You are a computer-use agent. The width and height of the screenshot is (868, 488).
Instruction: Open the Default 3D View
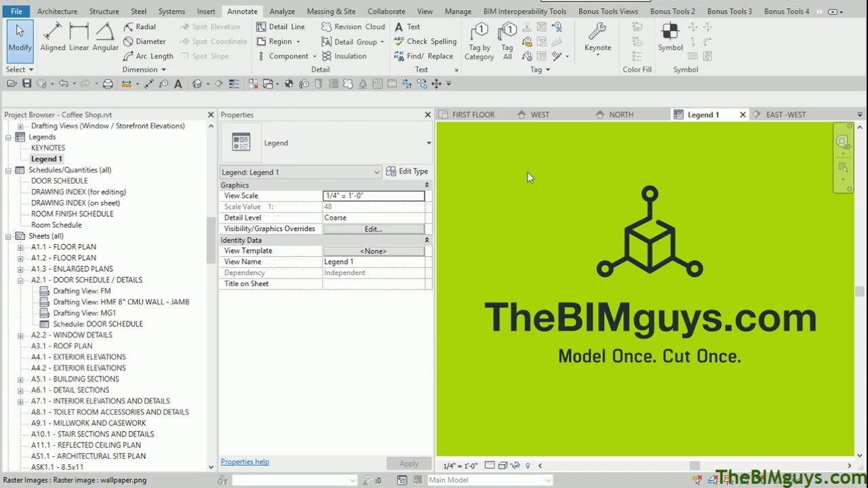click(x=197, y=83)
